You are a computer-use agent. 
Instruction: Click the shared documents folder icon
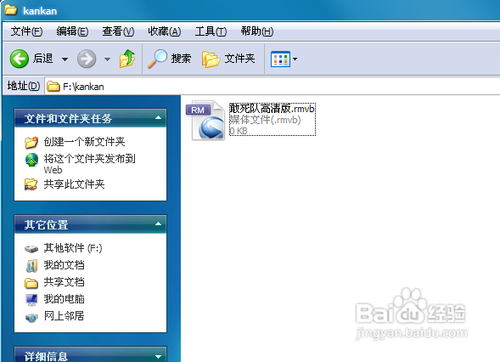pos(31,283)
